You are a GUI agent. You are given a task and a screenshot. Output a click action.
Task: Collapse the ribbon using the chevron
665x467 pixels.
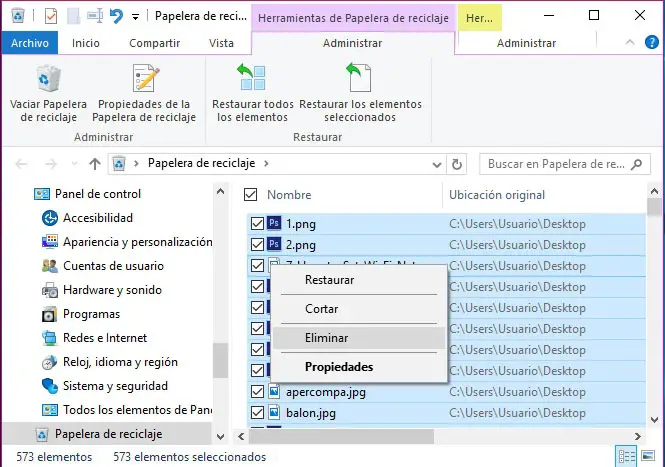pyautogui.click(x=630, y=43)
